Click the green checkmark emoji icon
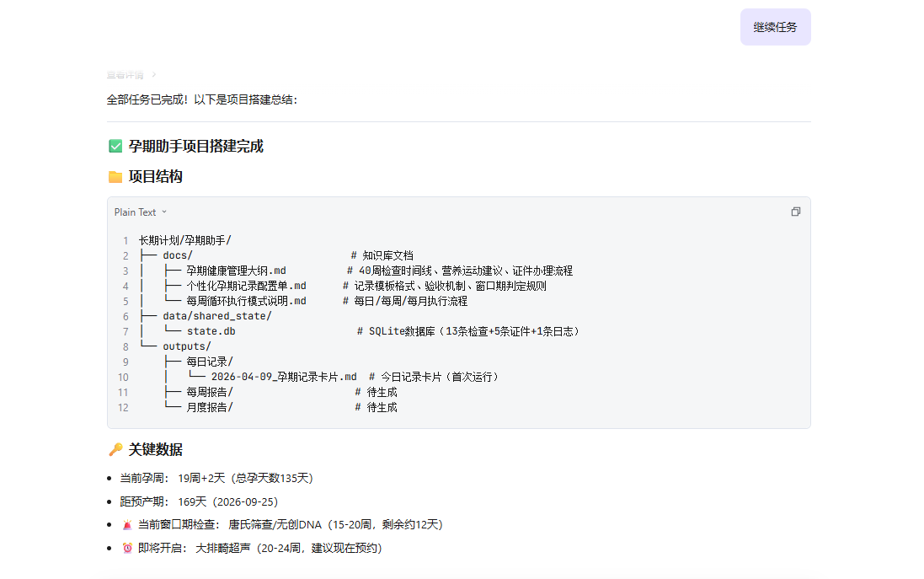The image size is (924, 579). pos(115,147)
